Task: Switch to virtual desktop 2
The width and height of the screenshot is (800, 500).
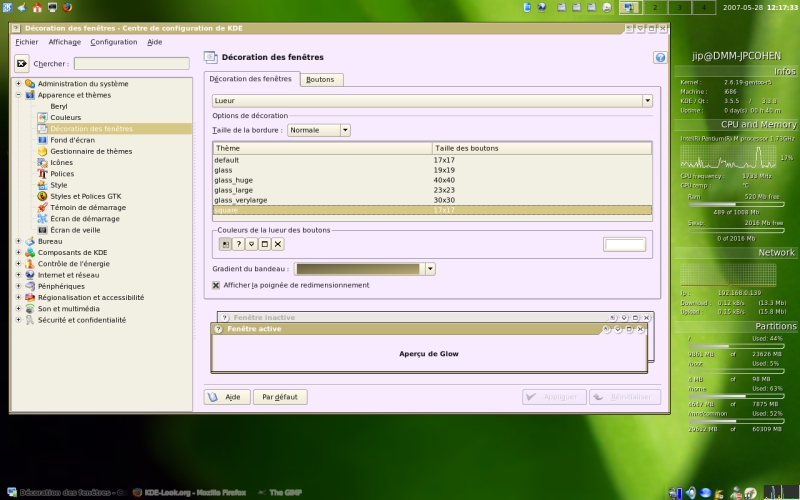Action: pyautogui.click(x=655, y=7)
